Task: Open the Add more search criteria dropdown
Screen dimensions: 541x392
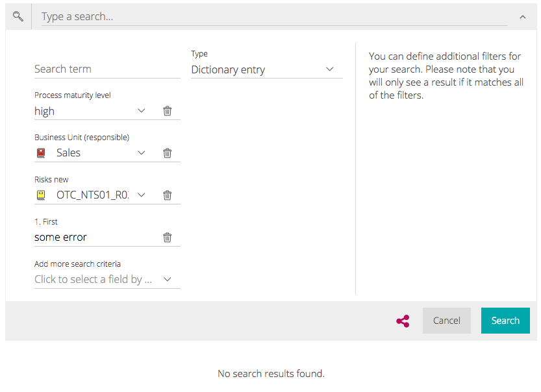Action: point(107,279)
